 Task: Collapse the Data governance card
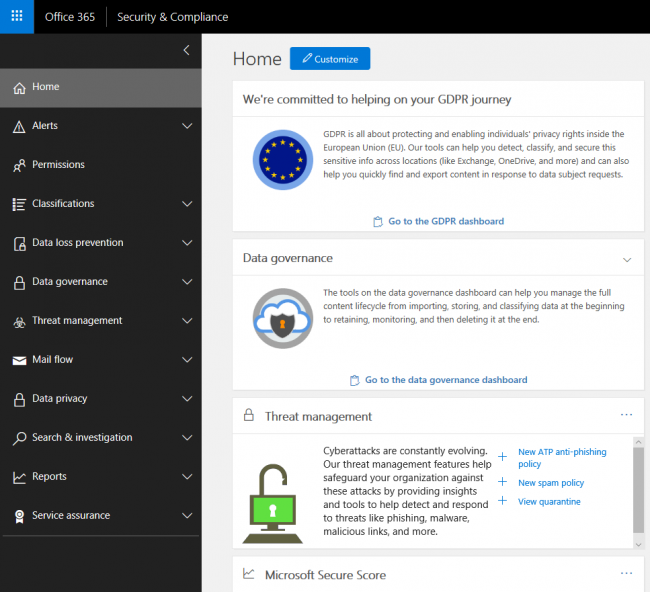point(627,259)
